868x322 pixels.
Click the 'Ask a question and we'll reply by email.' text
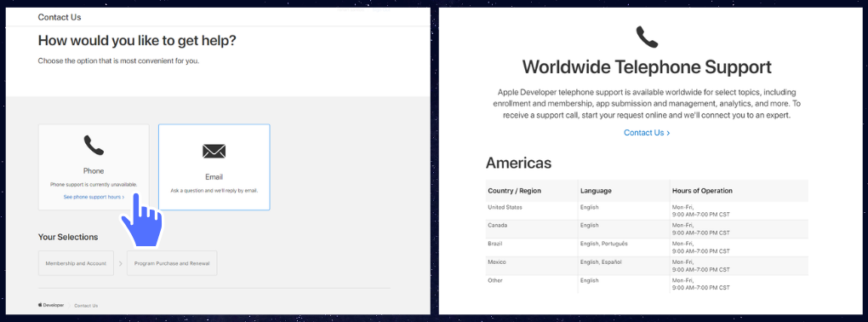[214, 190]
